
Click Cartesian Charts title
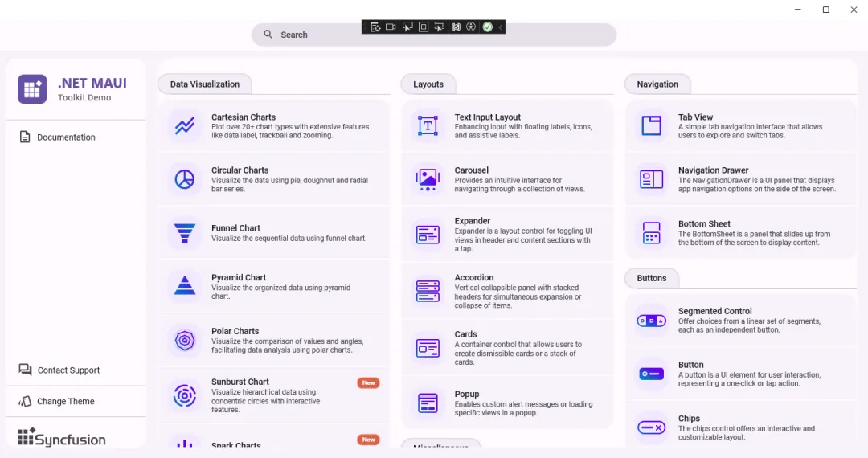[x=244, y=117]
